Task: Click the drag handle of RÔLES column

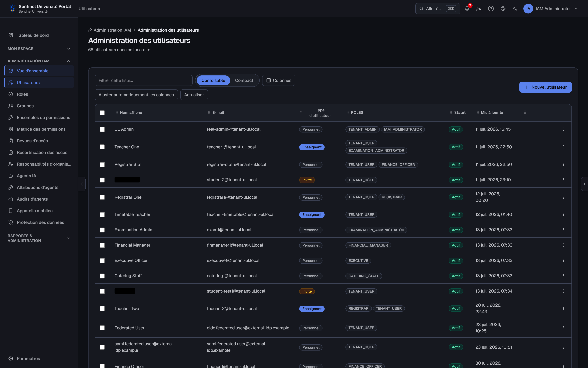Action: point(347,112)
